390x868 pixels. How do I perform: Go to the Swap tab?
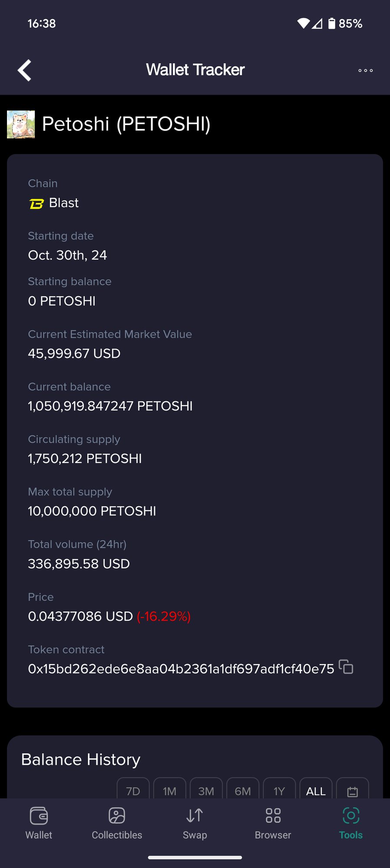pos(195,823)
